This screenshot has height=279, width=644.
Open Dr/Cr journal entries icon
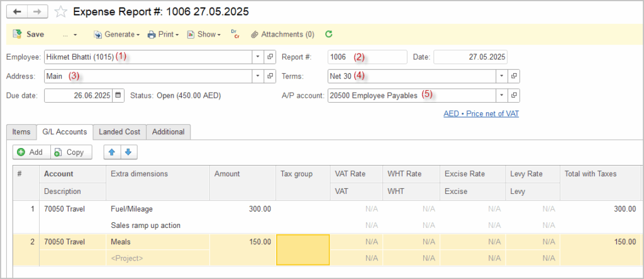tap(235, 34)
